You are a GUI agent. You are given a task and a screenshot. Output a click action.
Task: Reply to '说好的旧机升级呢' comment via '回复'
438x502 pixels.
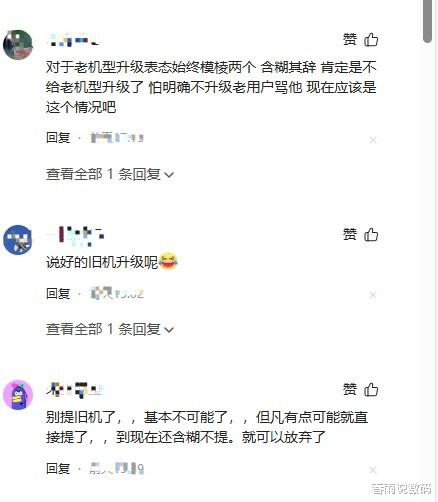click(58, 294)
